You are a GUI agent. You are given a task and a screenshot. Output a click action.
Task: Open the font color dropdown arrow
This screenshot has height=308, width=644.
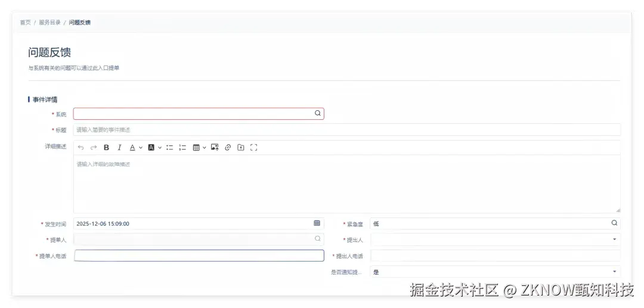[141, 148]
